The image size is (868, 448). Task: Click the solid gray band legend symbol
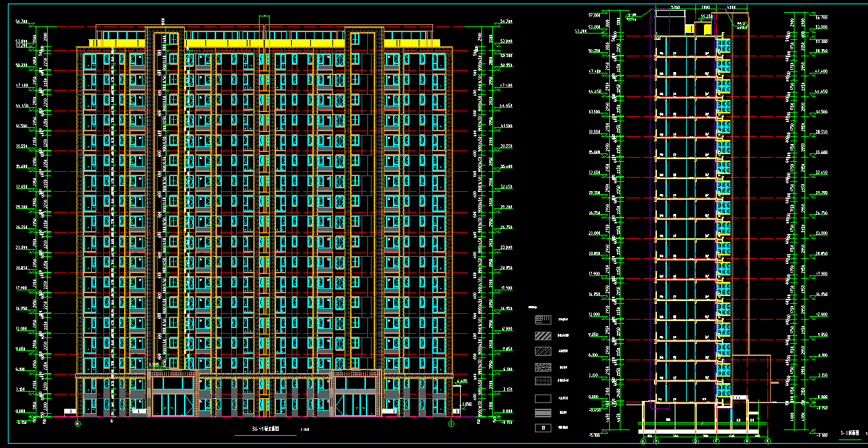(543, 413)
